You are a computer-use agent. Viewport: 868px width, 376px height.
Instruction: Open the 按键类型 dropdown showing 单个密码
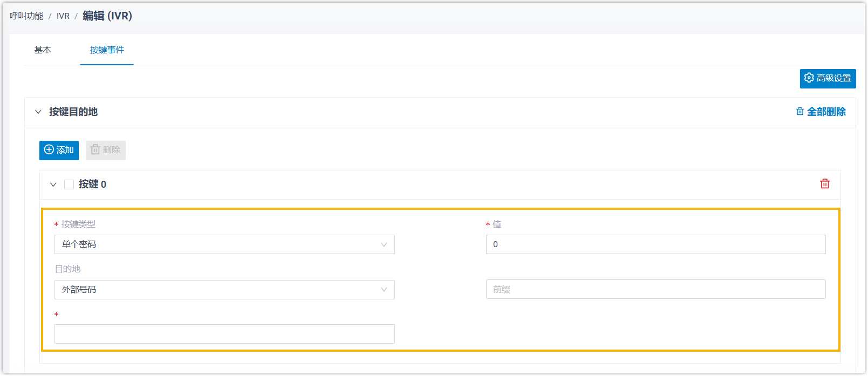pyautogui.click(x=224, y=244)
